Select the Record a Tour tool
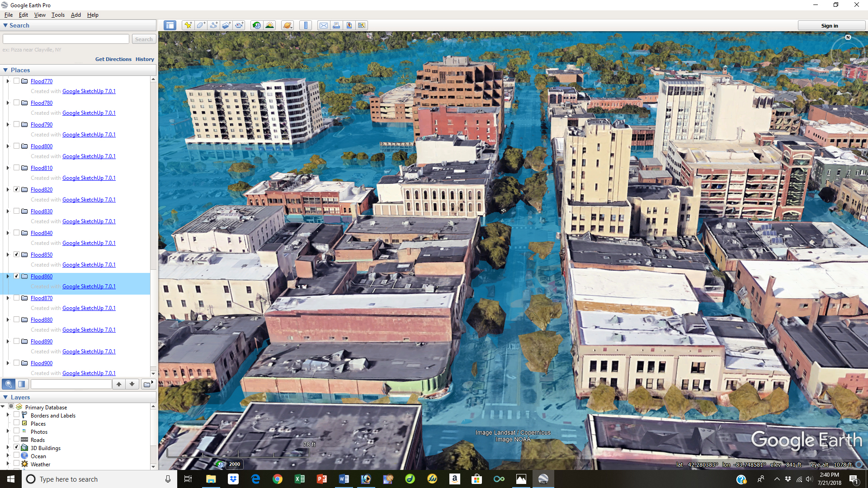This screenshot has height=488, width=868. (x=239, y=26)
